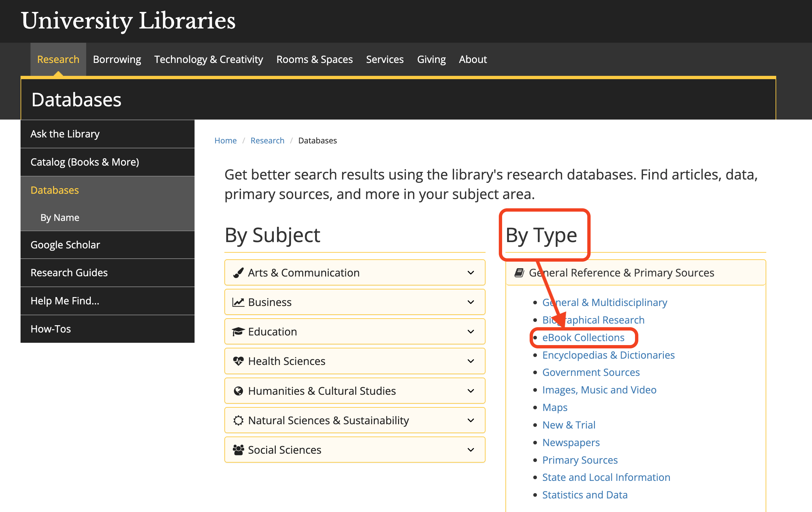Expand the Social Sciences chevron
This screenshot has width=812, height=512.
coord(471,450)
